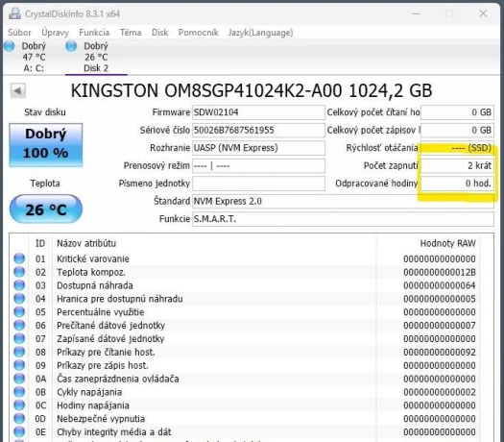The width and height of the screenshot is (504, 442).
Task: Click status orb of attribute 09 Príkazy pre zápis
Action: click(x=19, y=365)
